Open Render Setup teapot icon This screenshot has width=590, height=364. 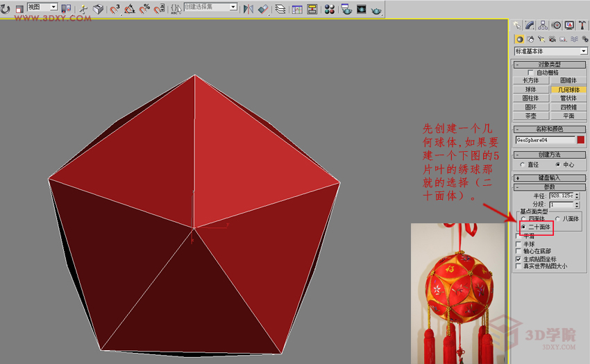346,9
